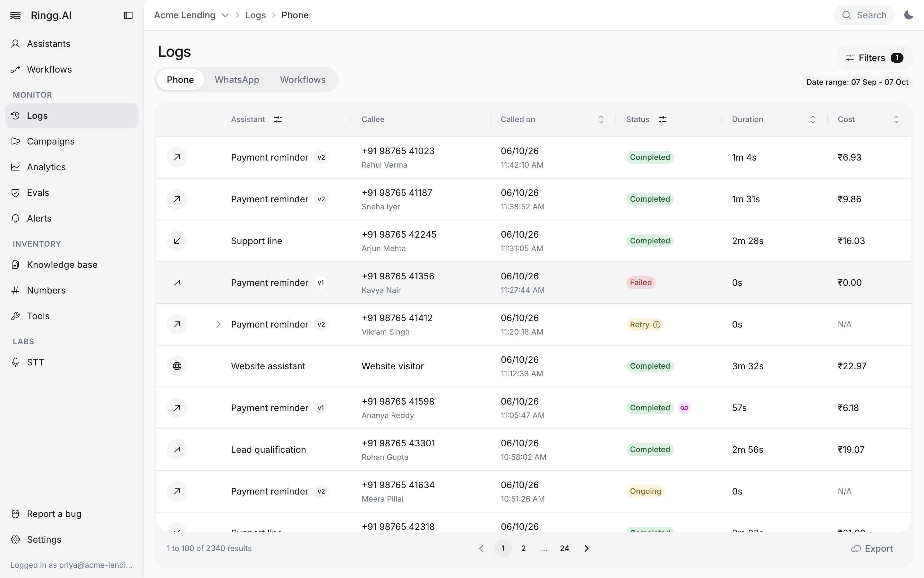Open Workflows in the sidebar
This screenshot has width=924, height=578.
(72, 69)
